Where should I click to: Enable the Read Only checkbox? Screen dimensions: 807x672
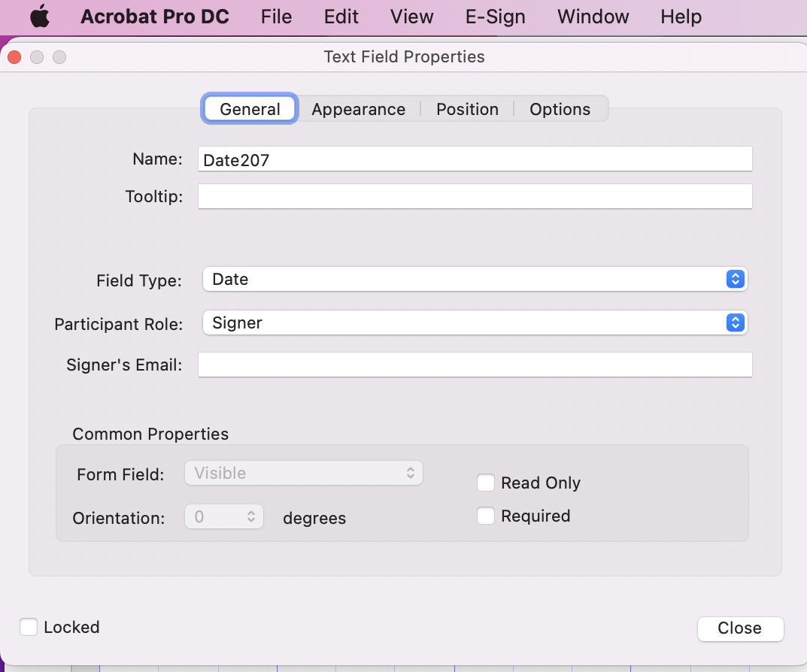(x=486, y=483)
